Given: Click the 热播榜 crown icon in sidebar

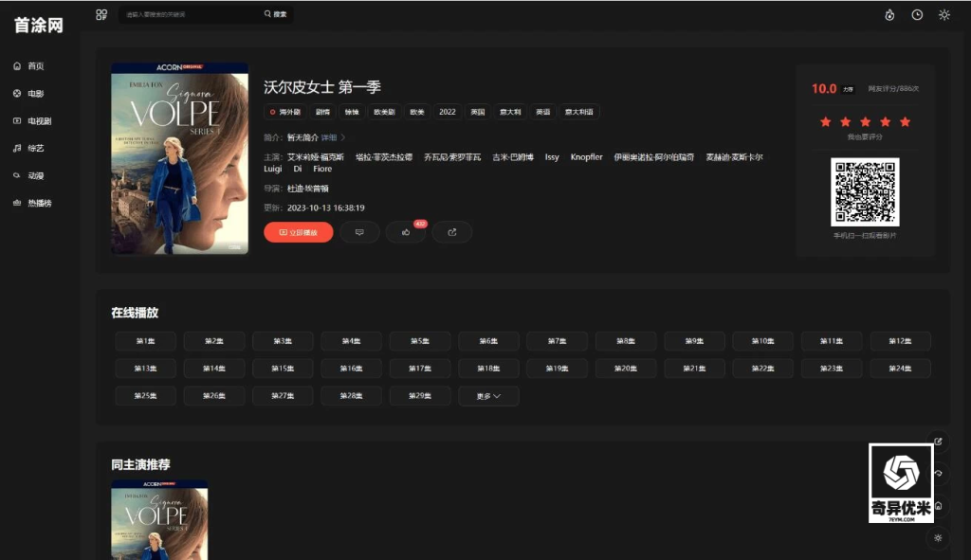Looking at the screenshot, I should click(x=17, y=203).
